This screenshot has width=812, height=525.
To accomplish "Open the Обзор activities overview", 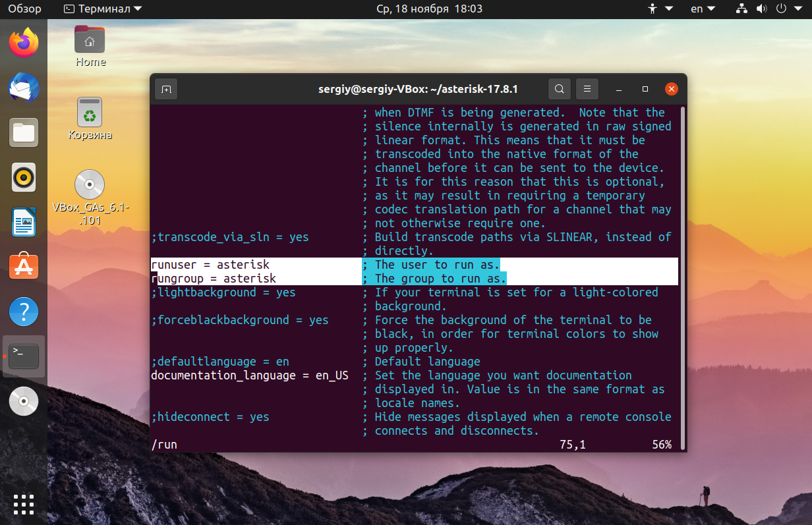I will coord(24,9).
